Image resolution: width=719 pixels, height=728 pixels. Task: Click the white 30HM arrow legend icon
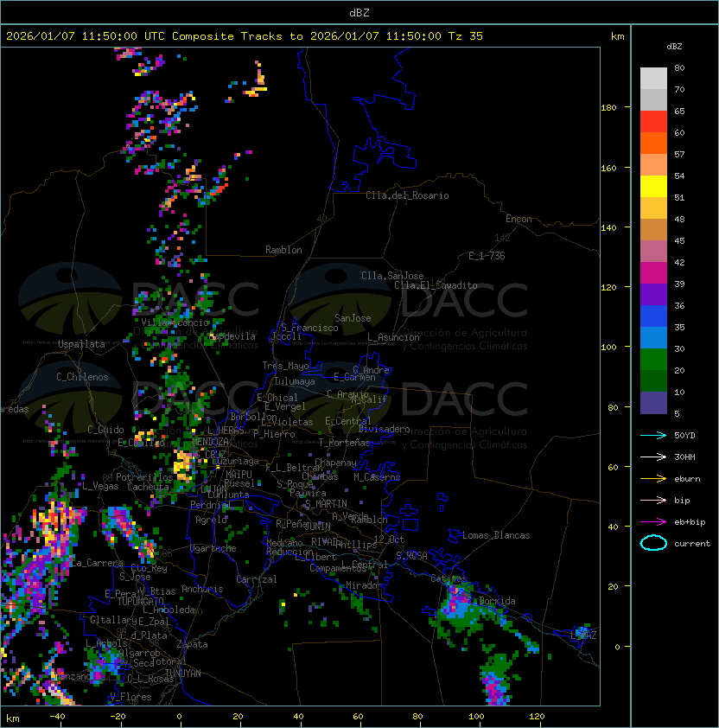tap(653, 457)
